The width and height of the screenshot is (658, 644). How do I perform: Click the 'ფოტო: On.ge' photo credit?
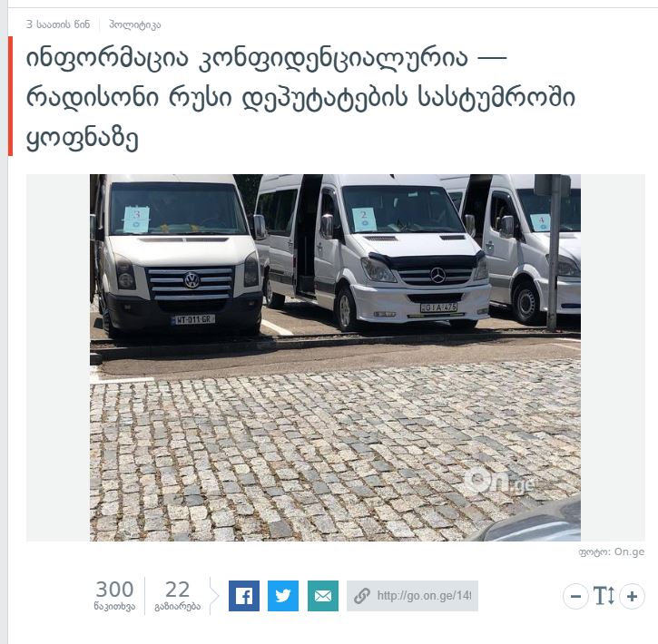(x=612, y=551)
